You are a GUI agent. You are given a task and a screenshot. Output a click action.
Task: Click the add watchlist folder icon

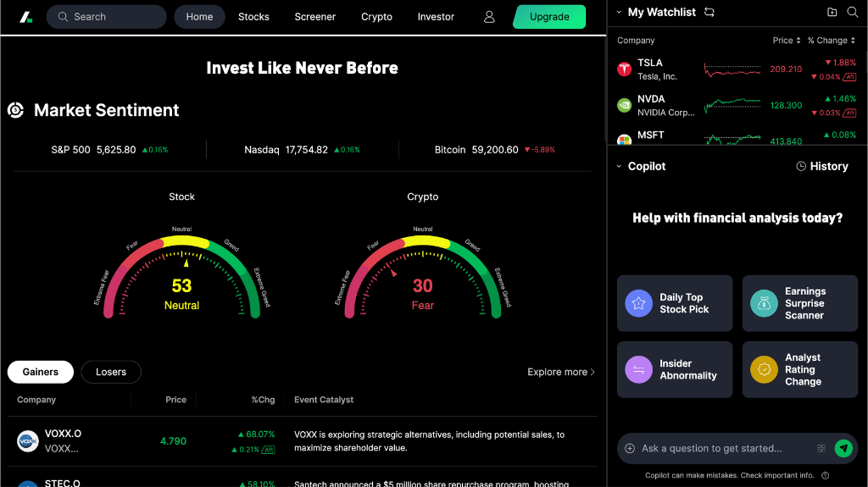832,12
